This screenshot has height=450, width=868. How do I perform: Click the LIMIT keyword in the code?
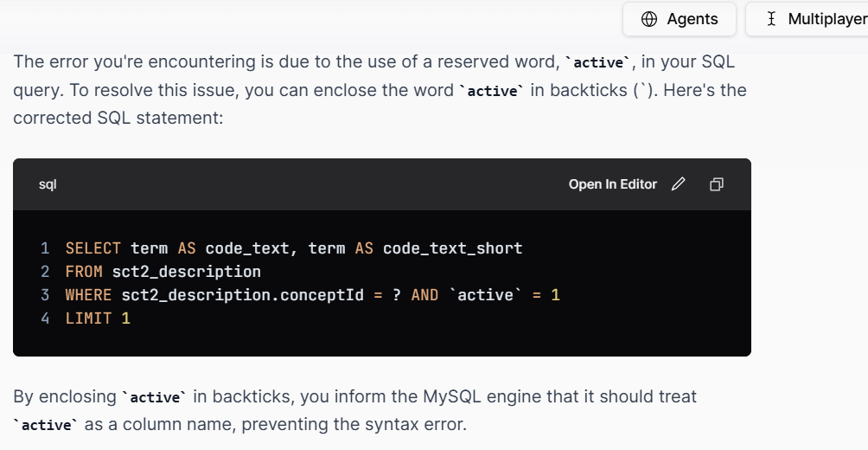click(x=88, y=318)
